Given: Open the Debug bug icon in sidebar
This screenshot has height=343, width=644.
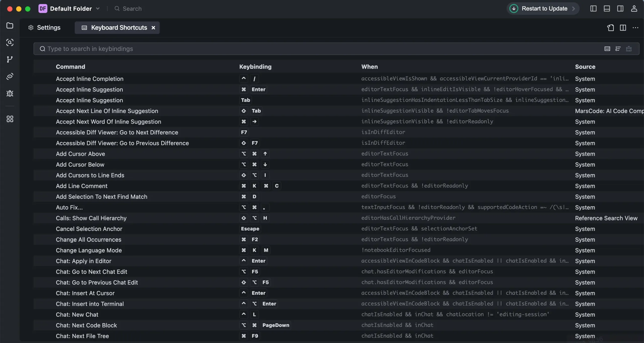Looking at the screenshot, I should 10,93.
